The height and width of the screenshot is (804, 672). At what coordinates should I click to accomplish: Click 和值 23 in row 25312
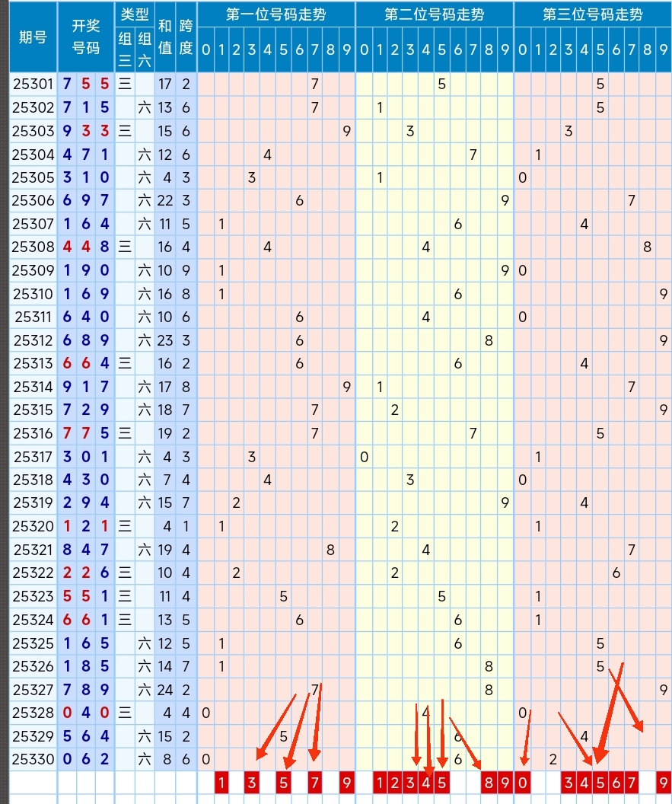[x=165, y=340]
